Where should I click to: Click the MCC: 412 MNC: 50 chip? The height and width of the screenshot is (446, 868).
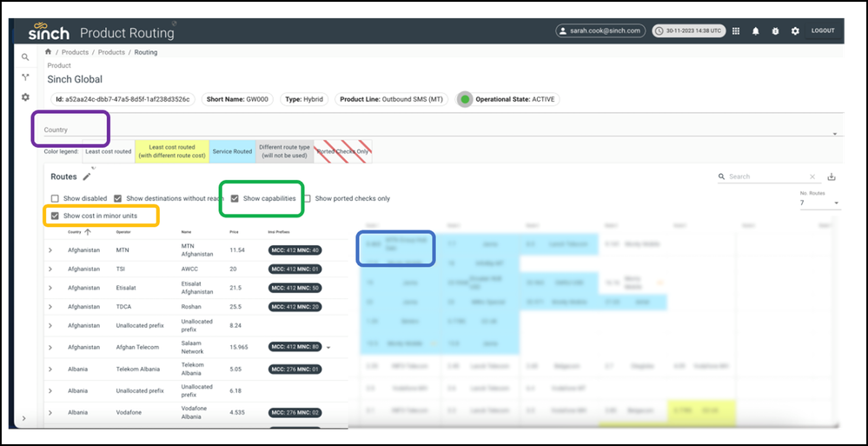click(x=295, y=288)
